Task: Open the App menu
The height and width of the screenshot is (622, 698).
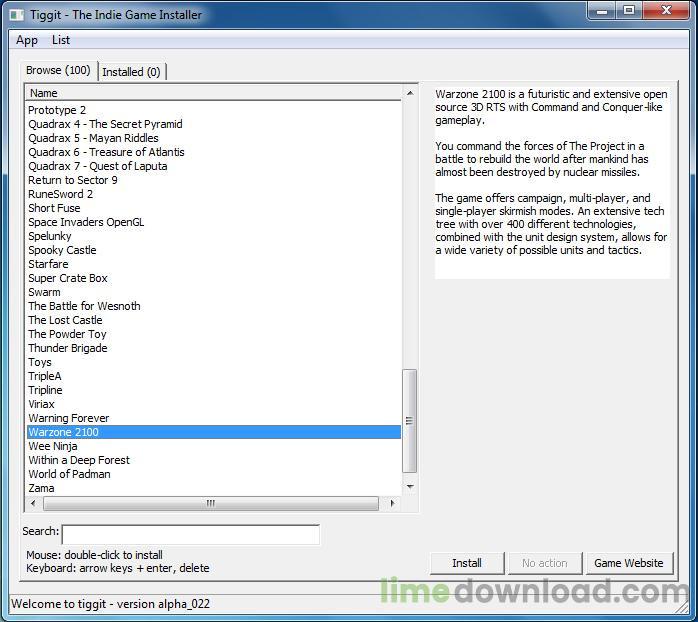Action: (27, 40)
